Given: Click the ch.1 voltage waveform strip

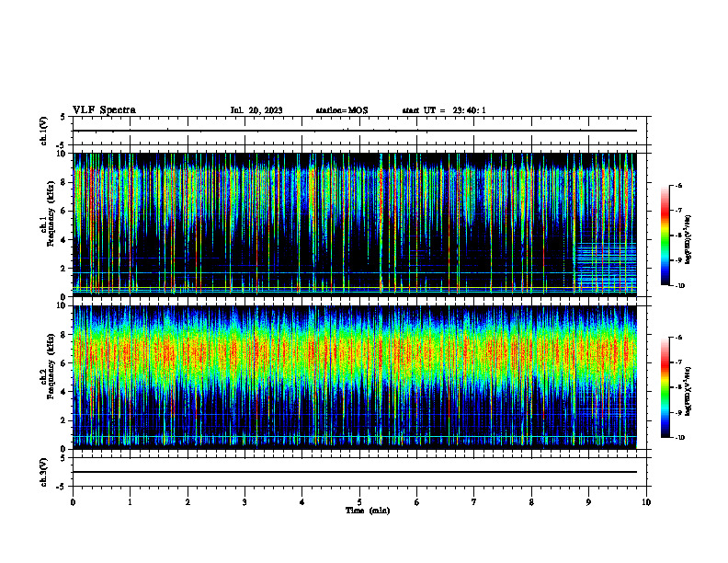Looking at the screenshot, I should (x=359, y=131).
